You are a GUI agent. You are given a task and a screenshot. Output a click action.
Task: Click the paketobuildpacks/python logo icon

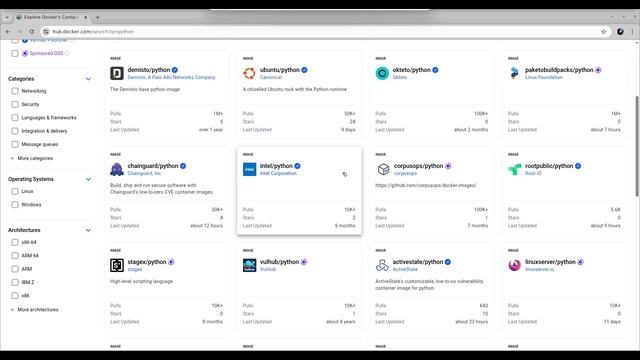[x=514, y=73]
